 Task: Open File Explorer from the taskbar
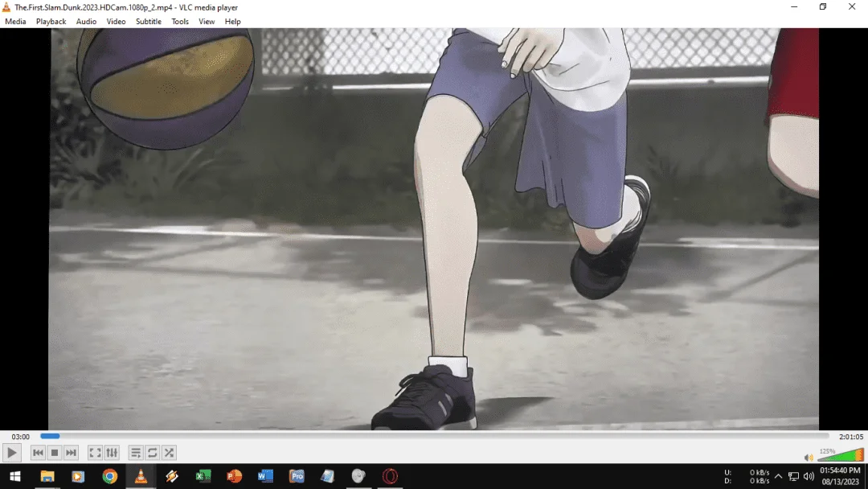[x=47, y=476]
